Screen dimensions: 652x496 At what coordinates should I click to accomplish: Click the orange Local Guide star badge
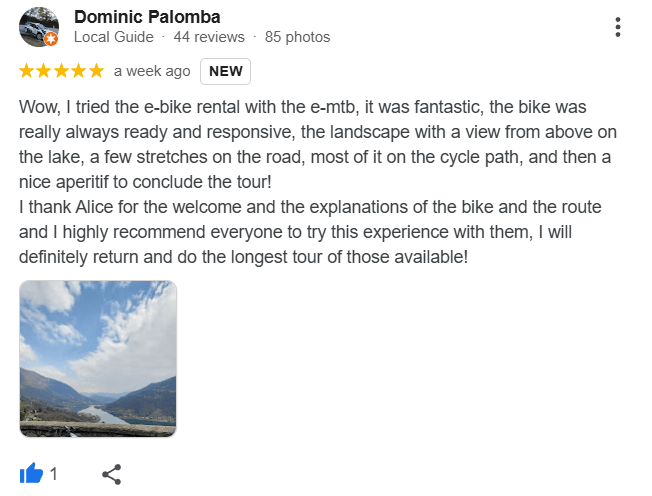tap(52, 39)
